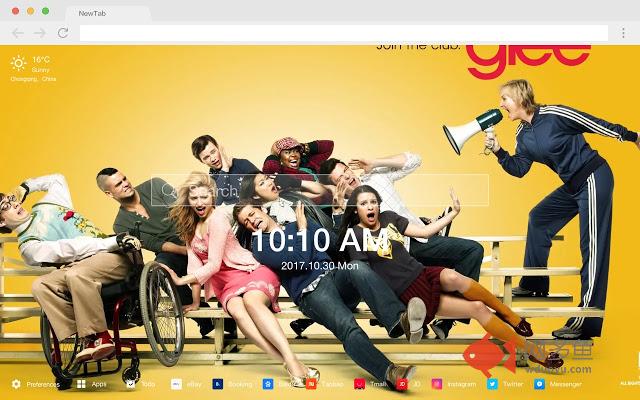Click the browser back arrow

point(18,33)
